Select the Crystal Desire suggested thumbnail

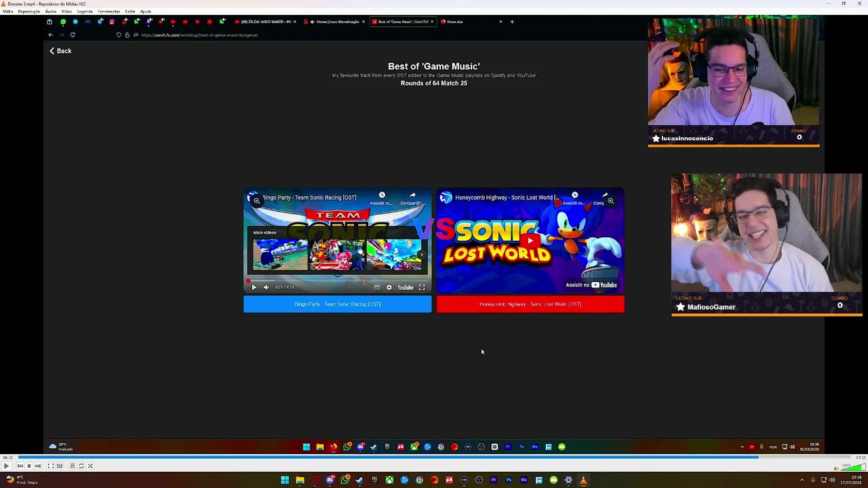[337, 254]
